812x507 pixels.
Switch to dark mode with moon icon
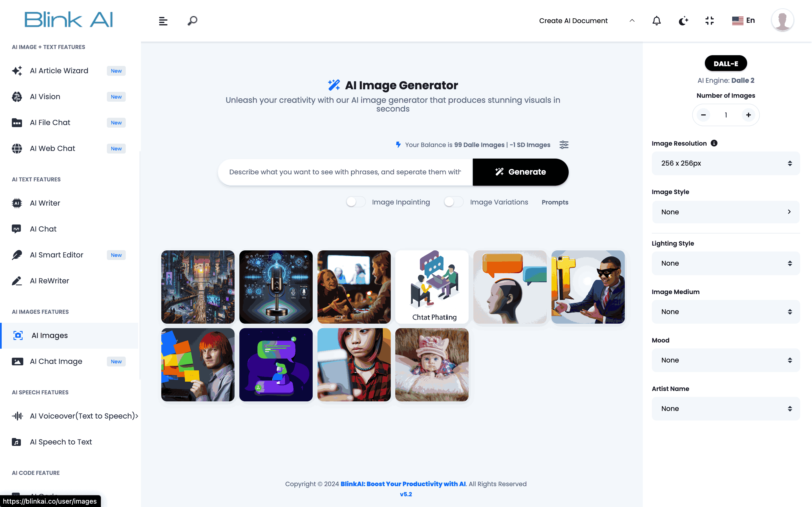[x=683, y=21]
